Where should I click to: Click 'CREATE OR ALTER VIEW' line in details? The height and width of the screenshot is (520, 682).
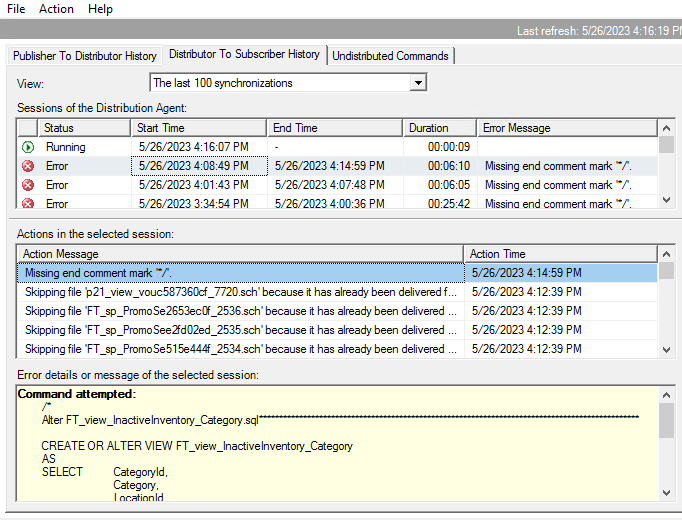[x=197, y=446]
